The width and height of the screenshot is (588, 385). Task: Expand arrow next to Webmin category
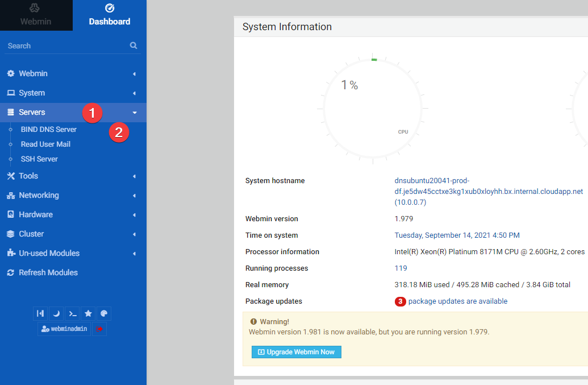click(134, 74)
